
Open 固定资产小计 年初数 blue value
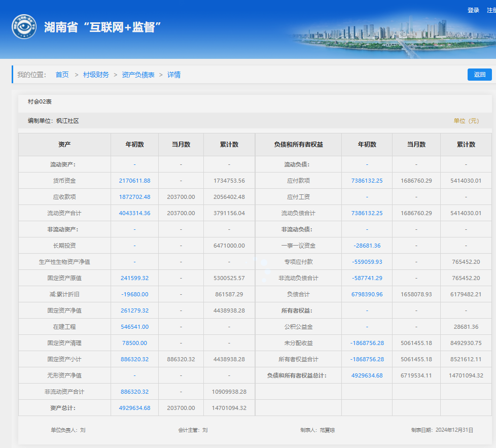[x=135, y=359]
